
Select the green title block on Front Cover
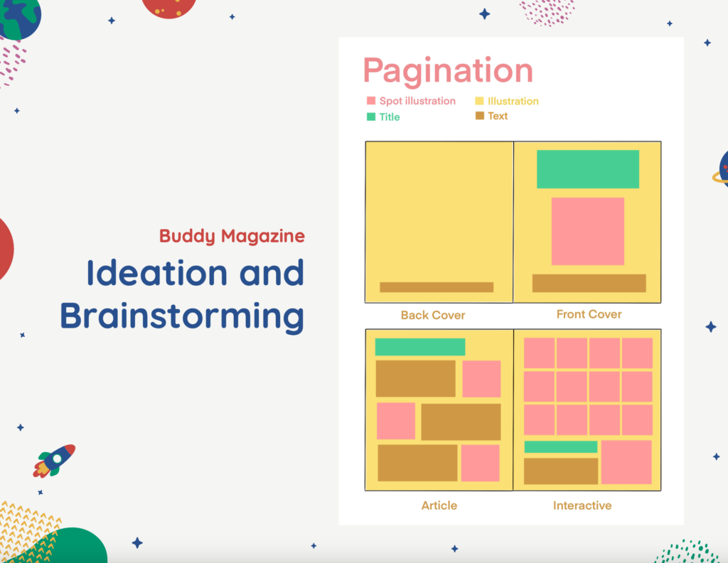[588, 169]
